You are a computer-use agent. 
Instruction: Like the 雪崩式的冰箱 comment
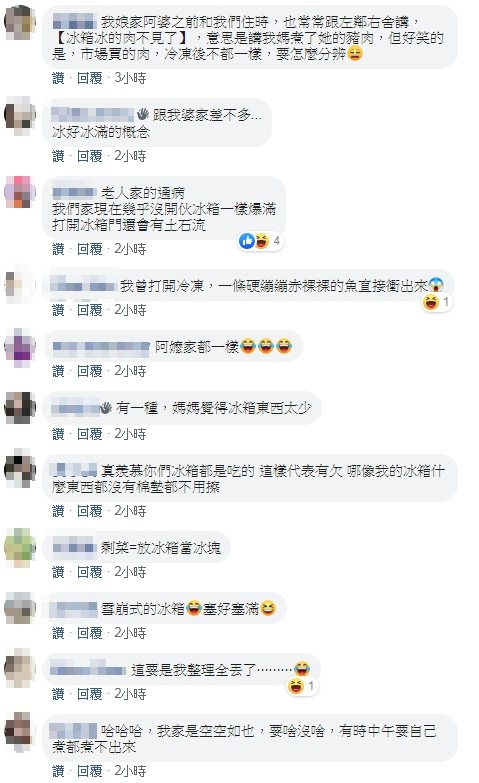coord(58,633)
